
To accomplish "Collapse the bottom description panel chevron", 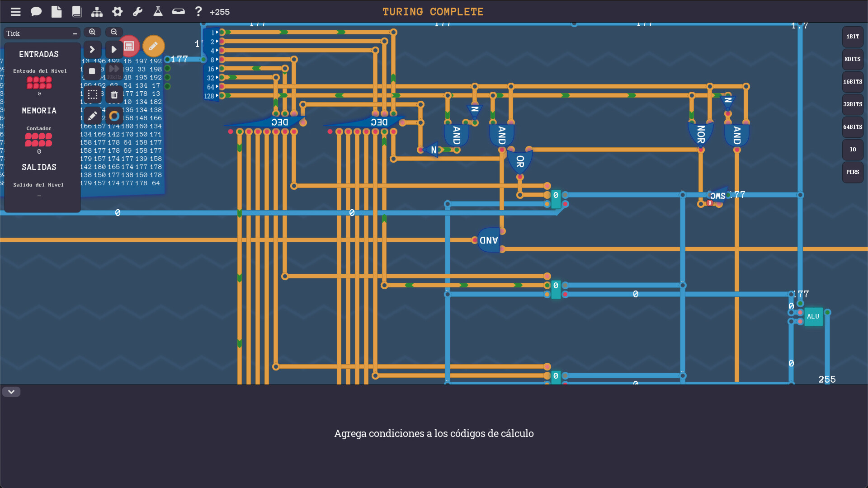I will pos(11,392).
